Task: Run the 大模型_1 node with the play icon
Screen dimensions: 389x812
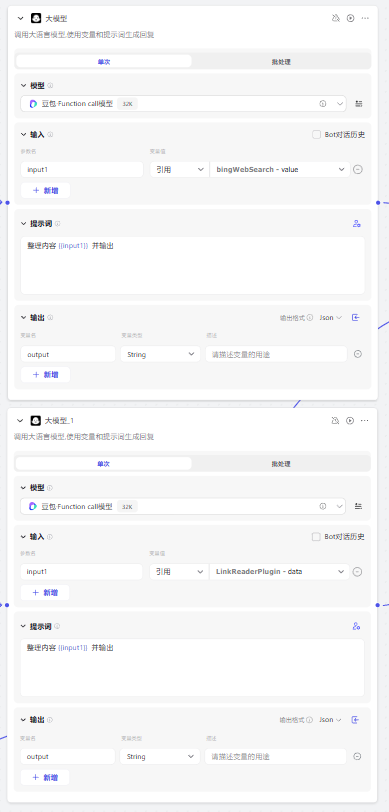Action: (350, 420)
